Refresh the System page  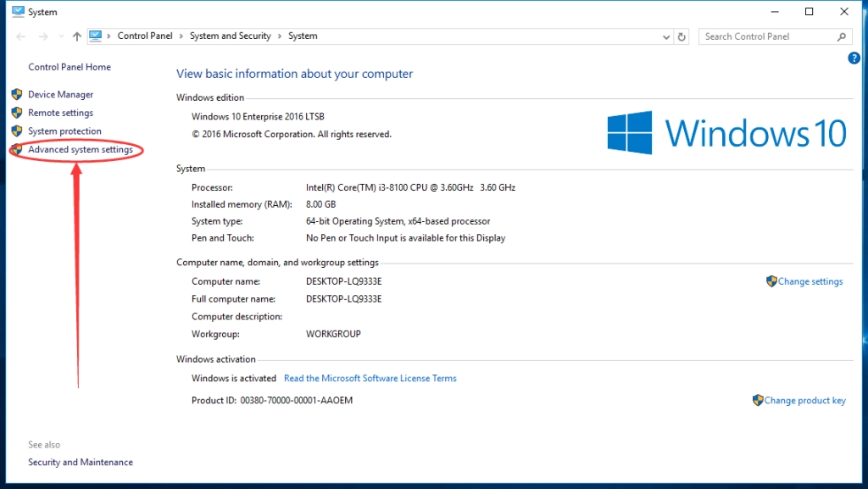point(682,37)
